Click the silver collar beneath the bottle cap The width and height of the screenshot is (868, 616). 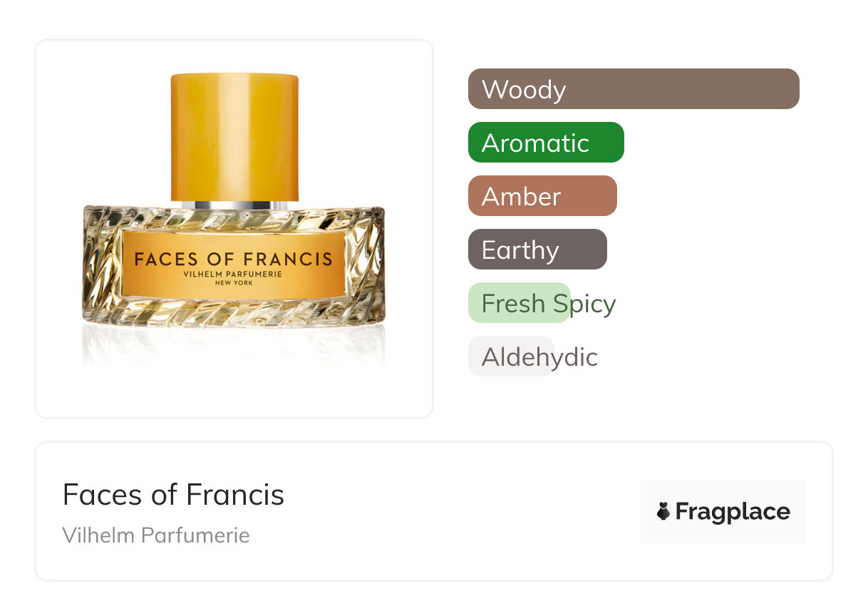[x=234, y=205]
